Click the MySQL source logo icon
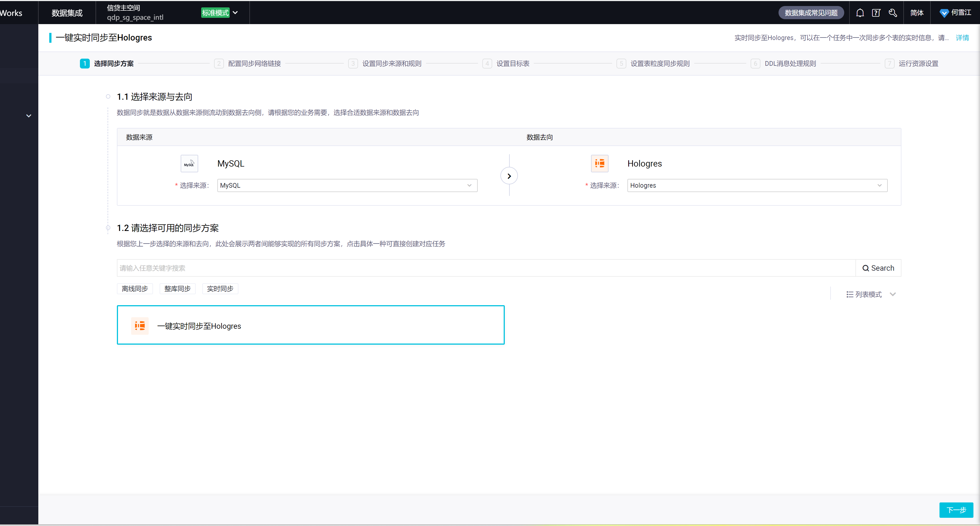Image resolution: width=980 pixels, height=526 pixels. tap(189, 164)
